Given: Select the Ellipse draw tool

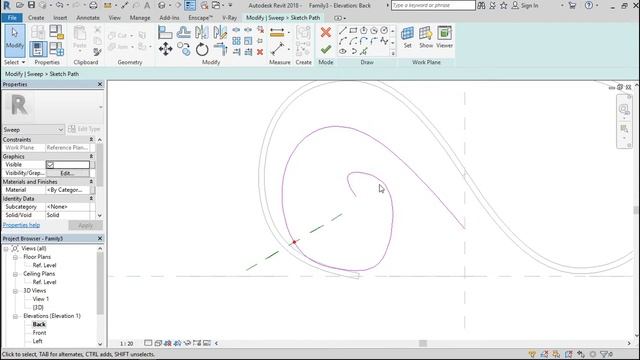Looking at the screenshot, I should [343, 51].
